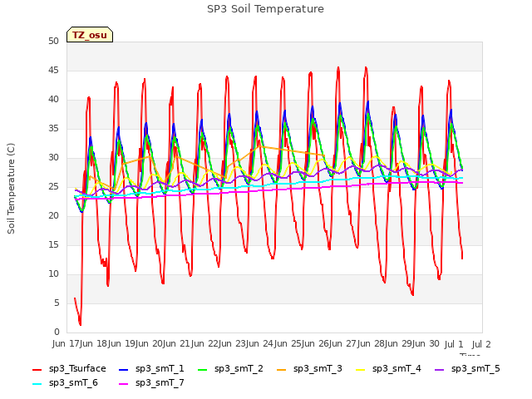Click the red sp3_Tsurface legend swatch
532x399 pixels.
pos(37,369)
